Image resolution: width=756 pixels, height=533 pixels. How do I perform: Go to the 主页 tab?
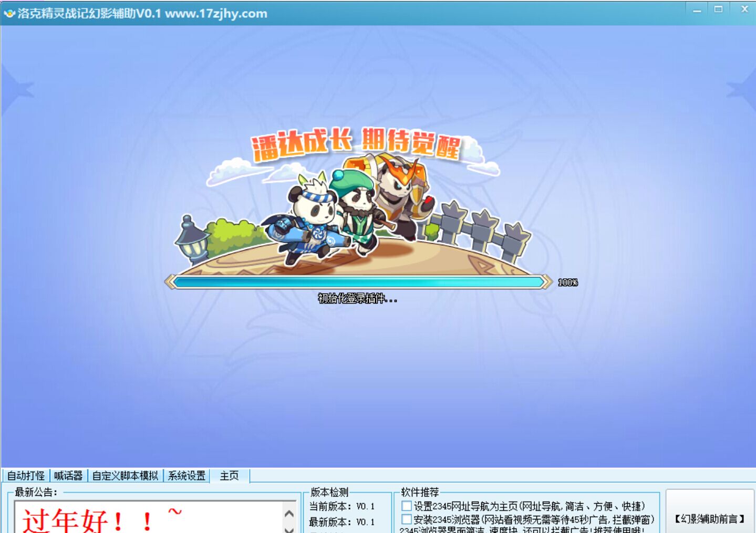click(x=229, y=476)
